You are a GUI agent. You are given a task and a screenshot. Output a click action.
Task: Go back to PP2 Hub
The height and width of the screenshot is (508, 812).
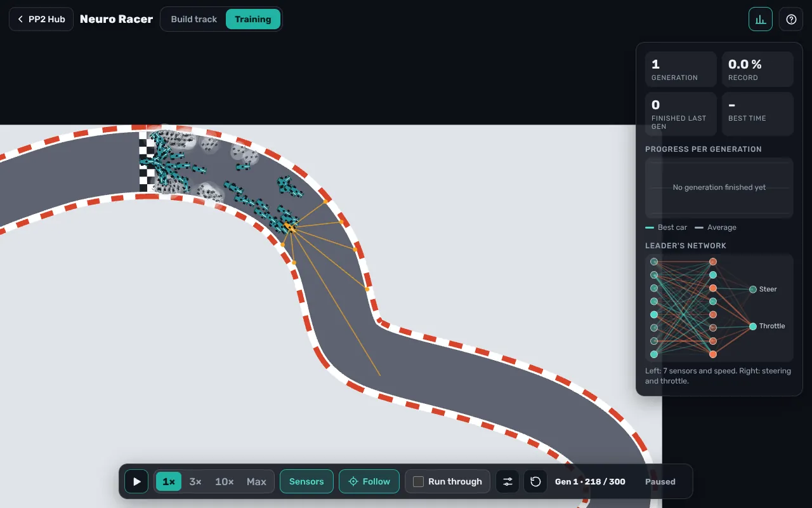41,19
